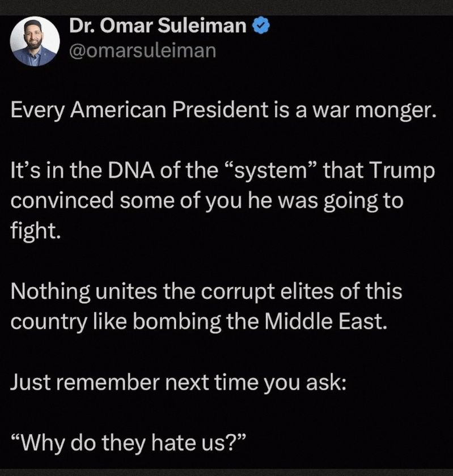Click the quoted word 'system'

pyautogui.click(x=269, y=171)
